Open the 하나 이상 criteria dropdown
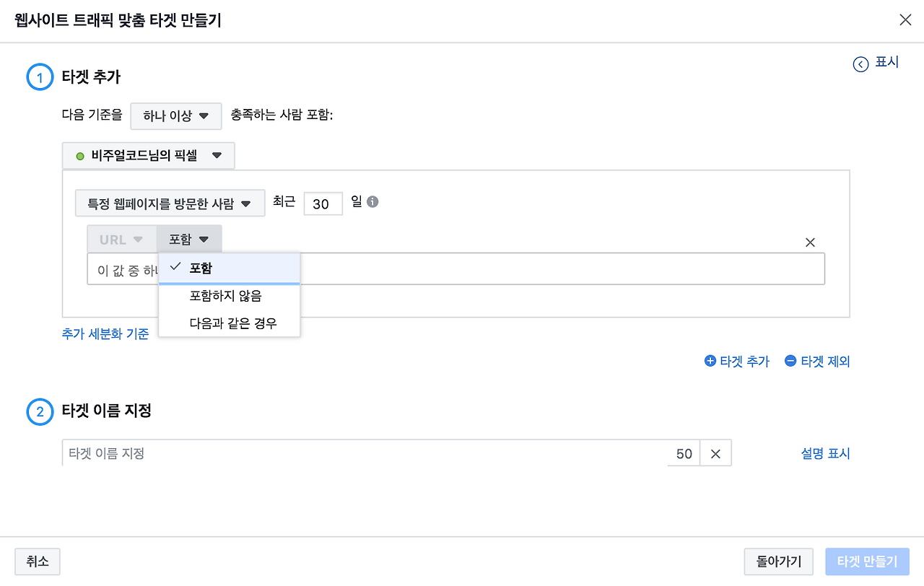 point(175,115)
